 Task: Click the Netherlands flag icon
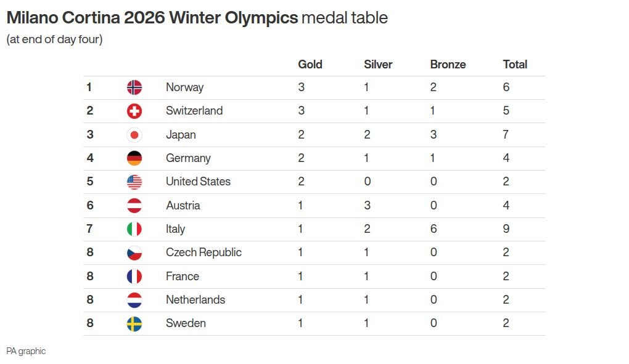pos(134,300)
